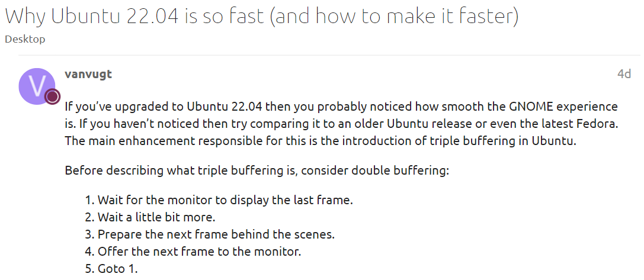Viewport: 644px width, 280px height.
Task: Click the purple V avatar of vanvugt
Action: [x=37, y=86]
